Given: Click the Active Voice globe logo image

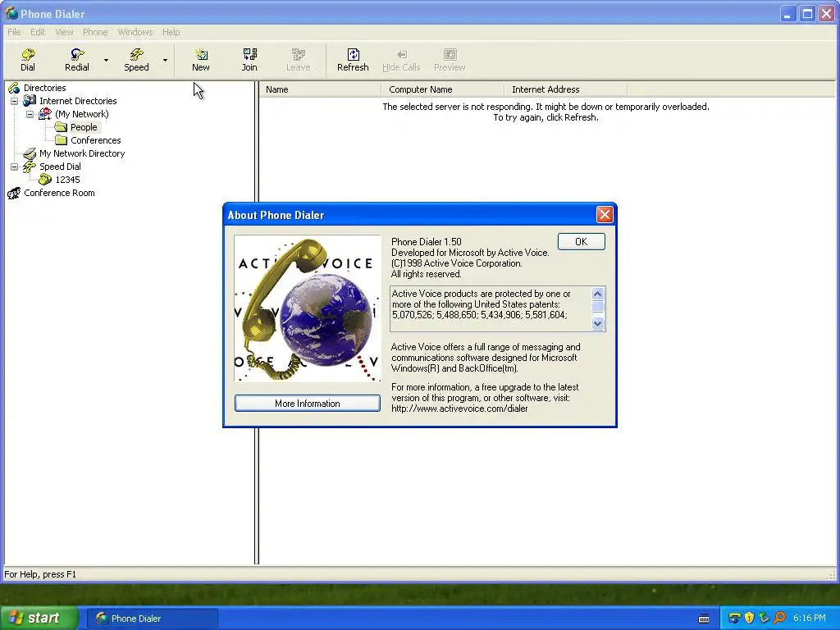Looking at the screenshot, I should pos(308,308).
